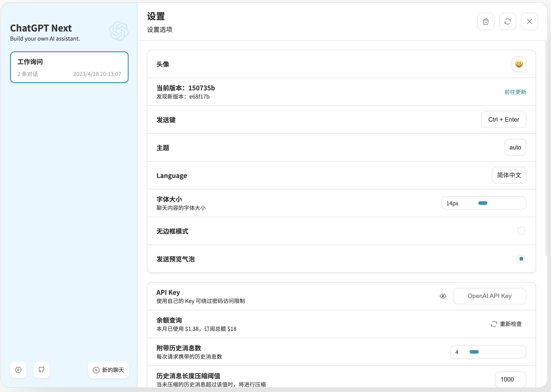Click the 2023/4/18 20:13:07 timestamp
This screenshot has width=551, height=392.
[x=97, y=74]
